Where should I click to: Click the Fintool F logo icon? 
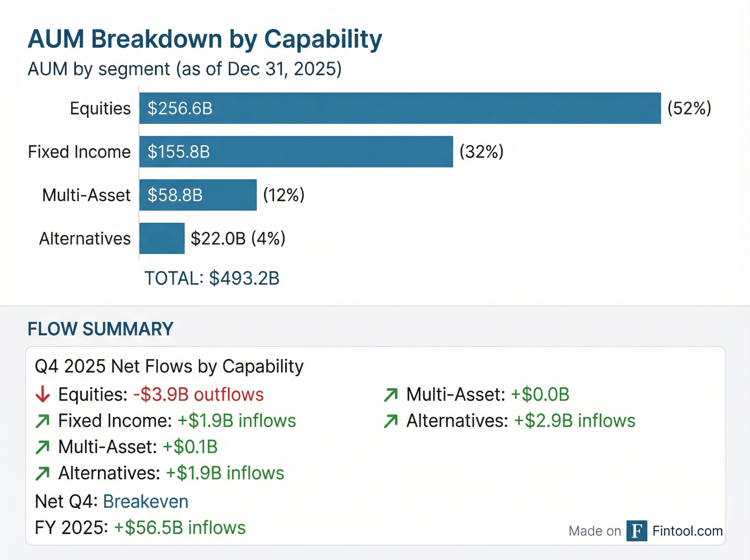click(x=637, y=531)
